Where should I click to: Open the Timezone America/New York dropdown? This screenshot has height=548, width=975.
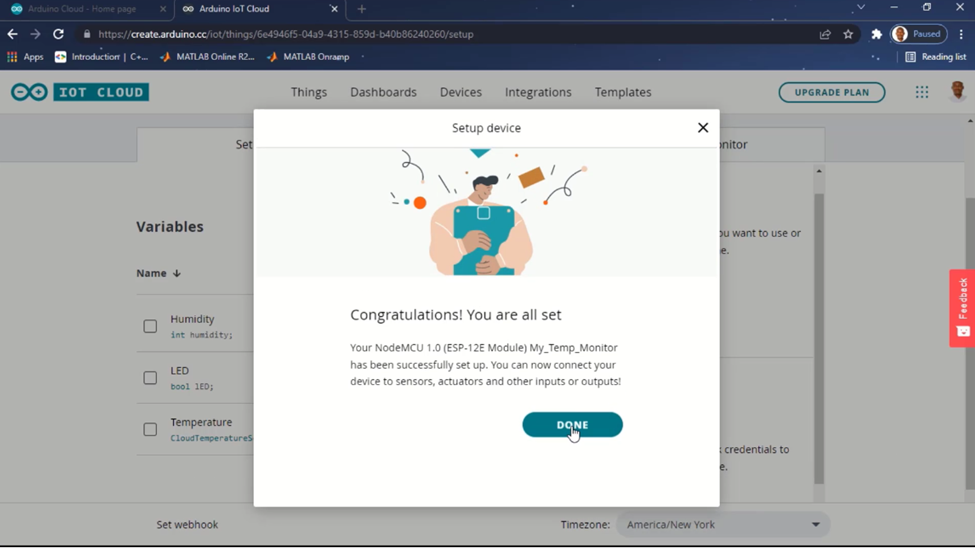723,524
